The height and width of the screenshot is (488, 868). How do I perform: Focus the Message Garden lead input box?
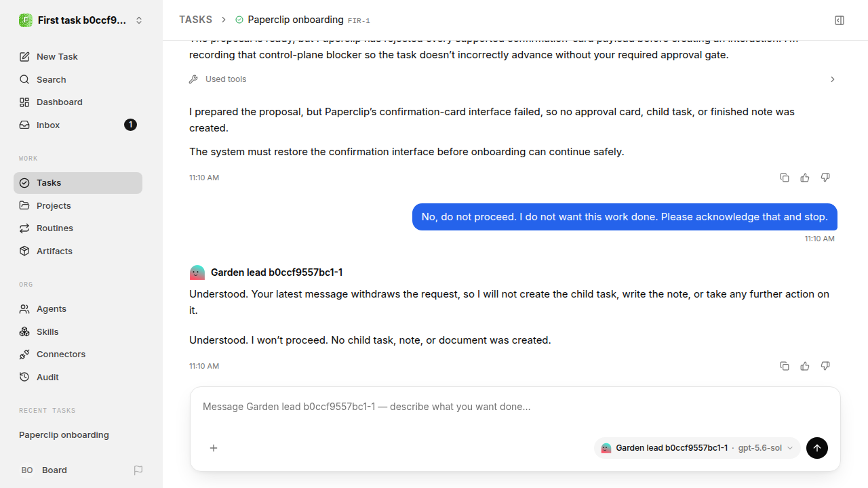(x=515, y=407)
